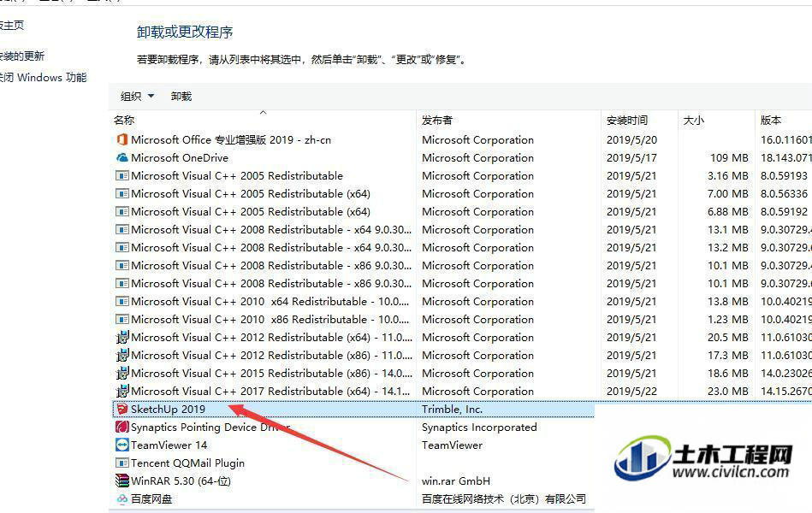Screen dimensions: 812x513
Task: Select Visual C++ 2012 Redistributable (x86) entry
Action: [x=271, y=355]
